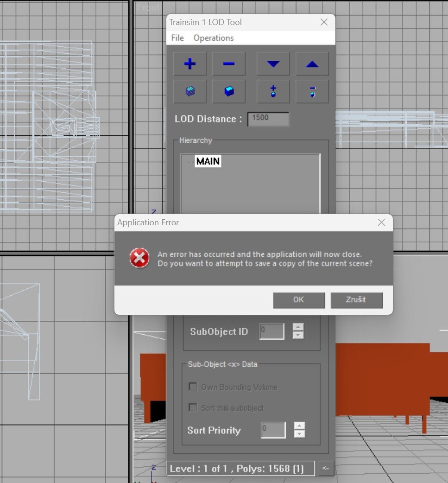Remove the LOD with the minus icon
This screenshot has width=448, height=483.
(229, 64)
